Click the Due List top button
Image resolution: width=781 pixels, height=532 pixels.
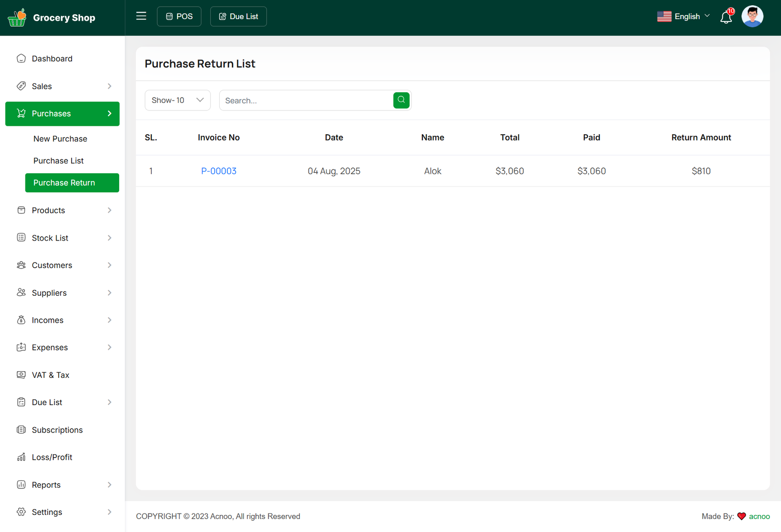pyautogui.click(x=238, y=17)
